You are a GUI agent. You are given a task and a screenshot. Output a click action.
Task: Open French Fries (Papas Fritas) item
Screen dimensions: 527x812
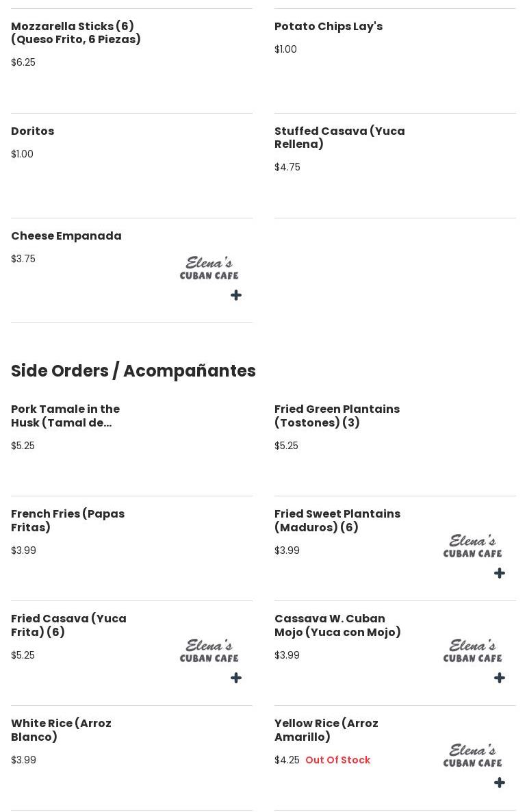click(x=68, y=520)
